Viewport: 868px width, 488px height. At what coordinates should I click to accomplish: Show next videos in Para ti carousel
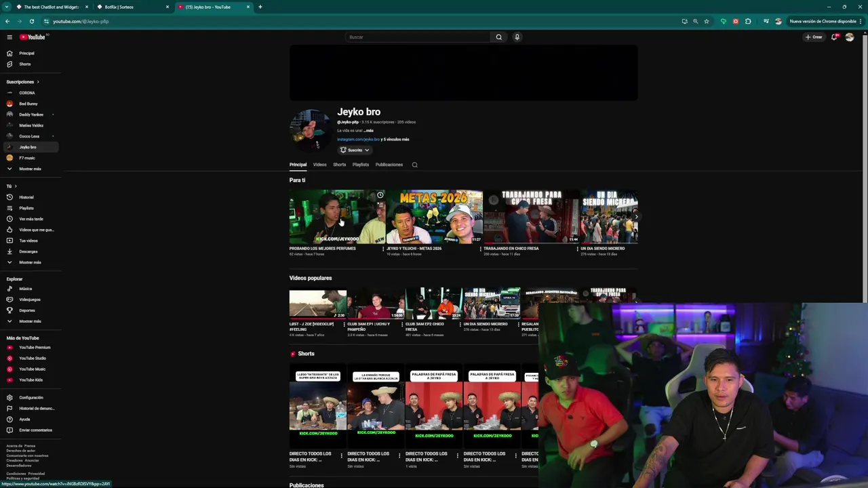[x=635, y=217]
